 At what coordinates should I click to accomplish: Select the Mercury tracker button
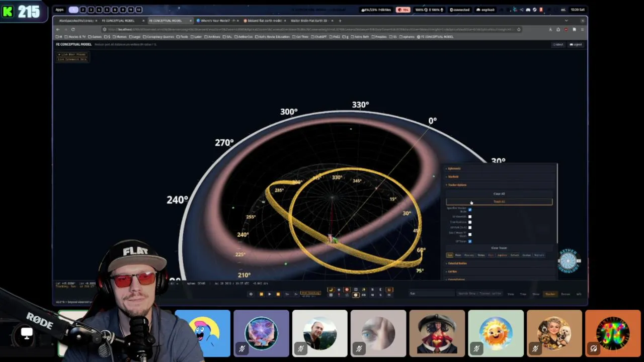click(x=469, y=255)
